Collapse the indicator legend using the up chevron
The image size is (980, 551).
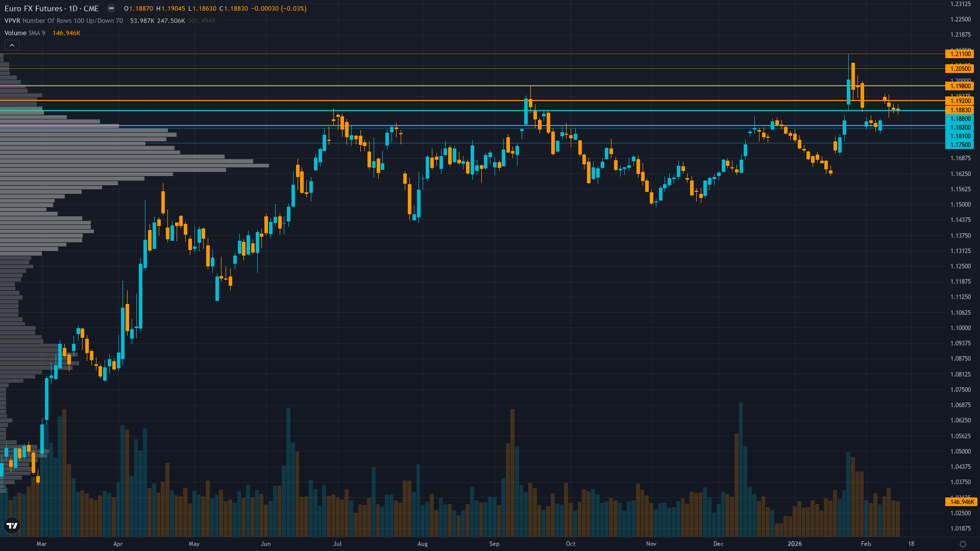(11, 45)
